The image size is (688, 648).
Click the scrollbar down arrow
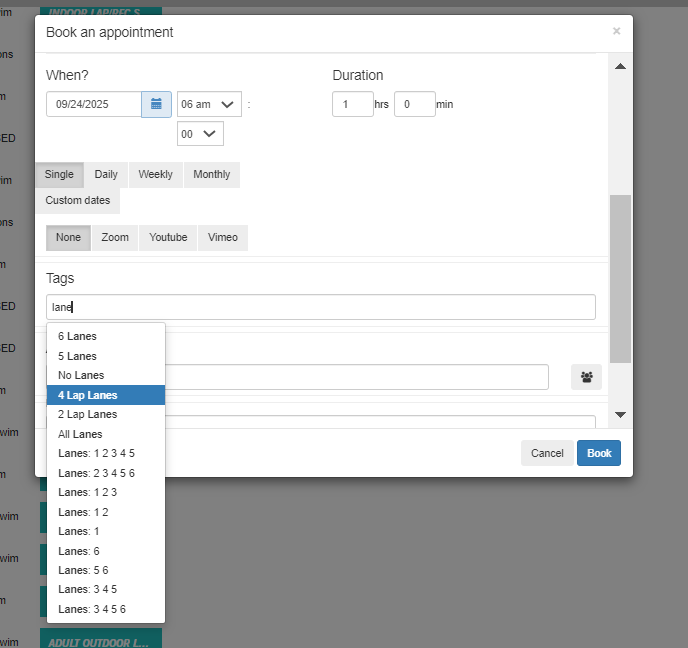tap(620, 415)
